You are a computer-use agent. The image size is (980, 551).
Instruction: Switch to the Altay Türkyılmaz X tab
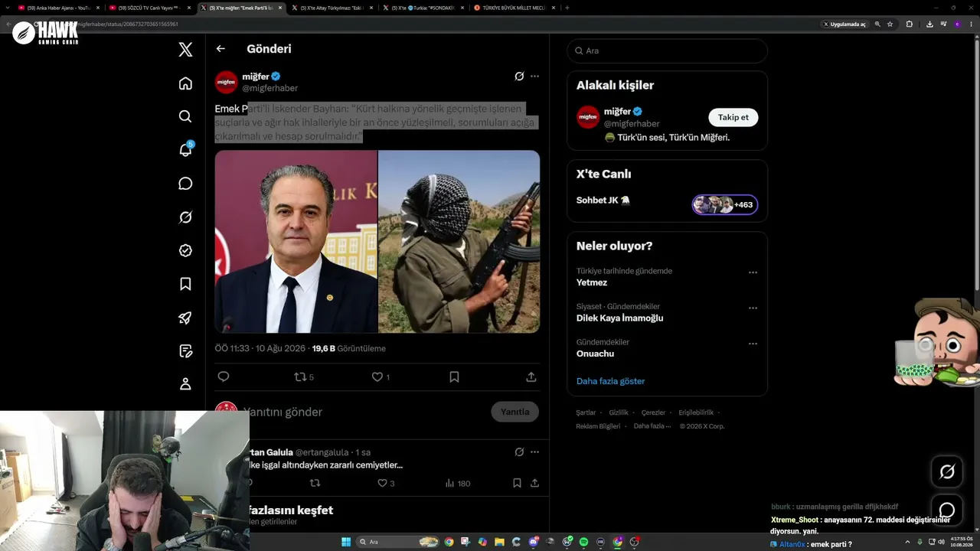tap(332, 8)
